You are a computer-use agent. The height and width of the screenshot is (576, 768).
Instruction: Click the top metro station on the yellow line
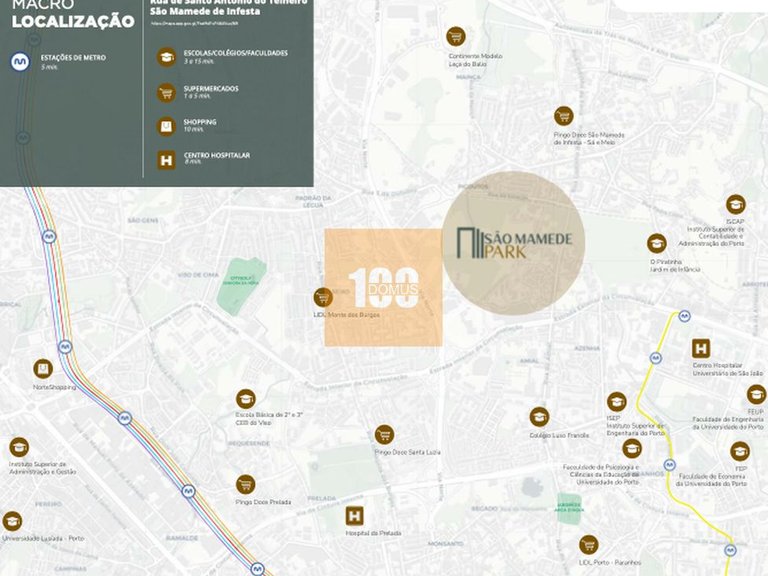tap(684, 316)
